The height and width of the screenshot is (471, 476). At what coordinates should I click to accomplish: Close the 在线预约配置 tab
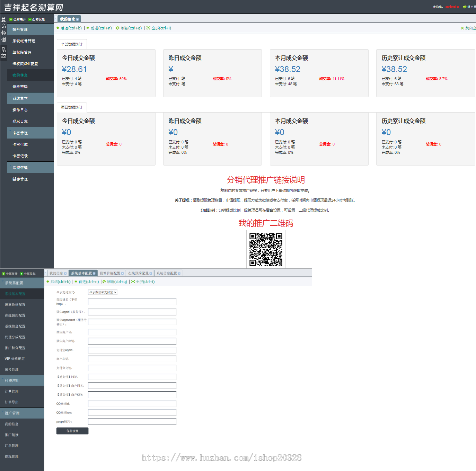[151, 274]
